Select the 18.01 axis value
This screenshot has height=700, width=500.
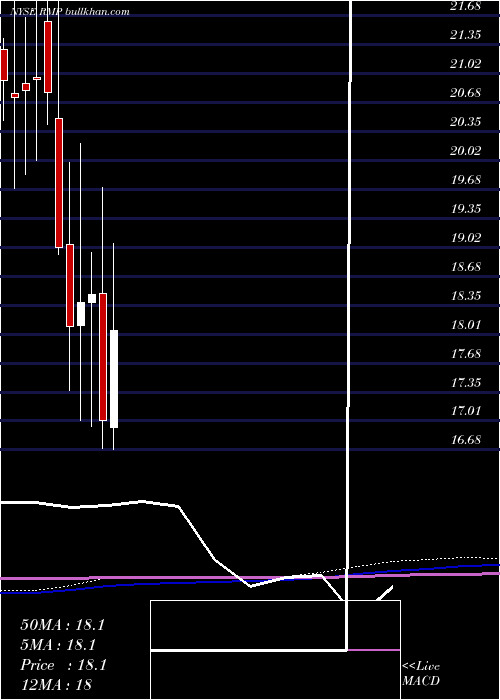pos(466,325)
